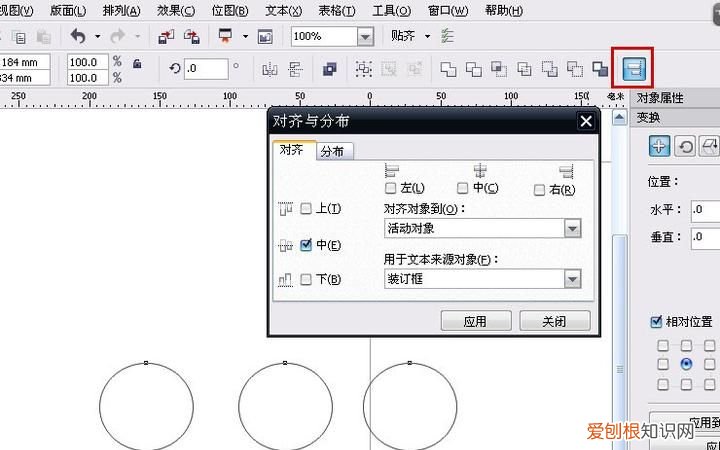Click the Paste icon in toolbar
Image resolution: width=720 pixels, height=450 pixels.
(x=44, y=37)
